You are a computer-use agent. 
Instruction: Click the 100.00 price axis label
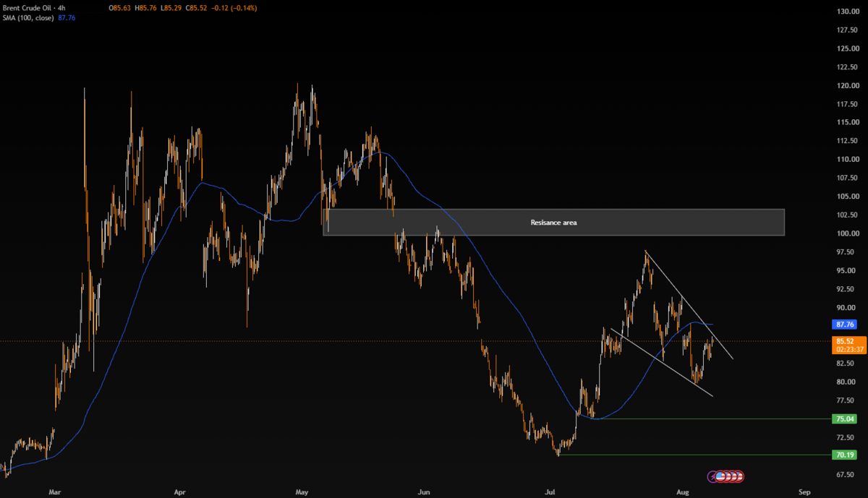click(847, 233)
